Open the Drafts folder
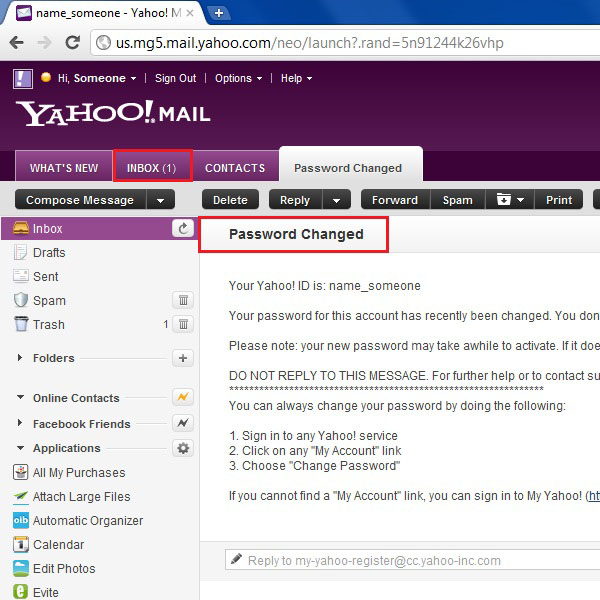Image resolution: width=600 pixels, height=600 pixels. tap(49, 253)
